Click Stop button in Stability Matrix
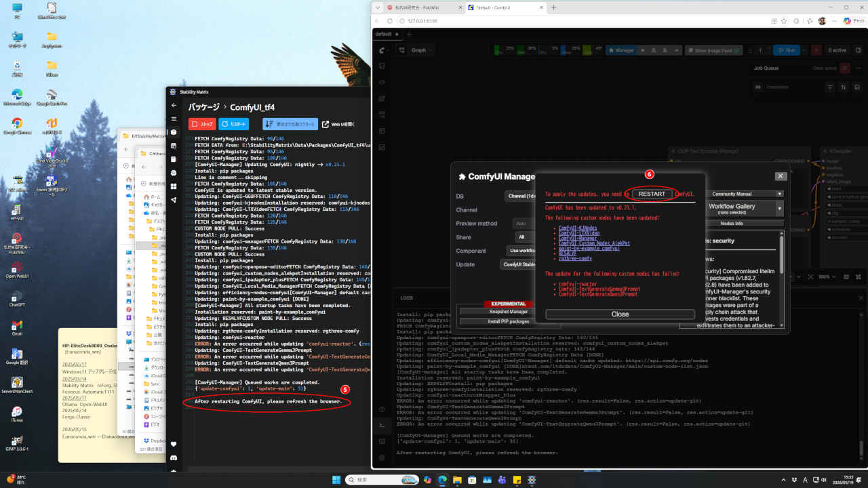Viewport: 868px width, 488px height. click(x=202, y=124)
